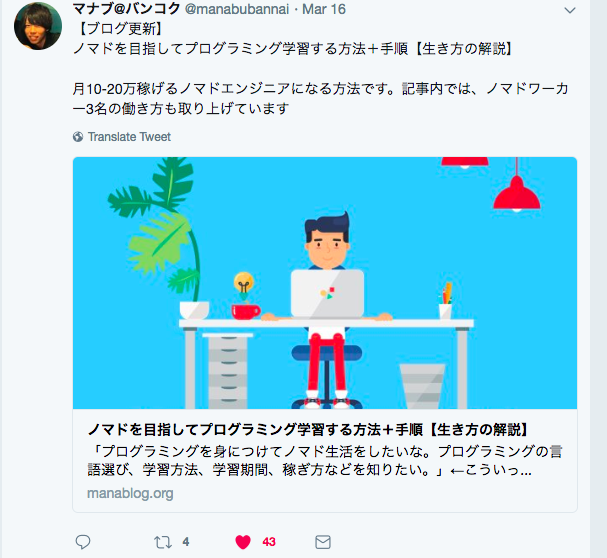The width and height of the screenshot is (607, 558).
Task: Open the マナブ@バンコク display name
Action: tap(127, 9)
